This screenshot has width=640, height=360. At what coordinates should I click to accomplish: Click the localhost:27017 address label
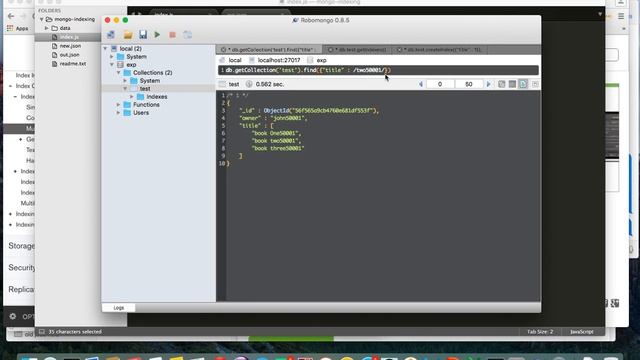(279, 60)
